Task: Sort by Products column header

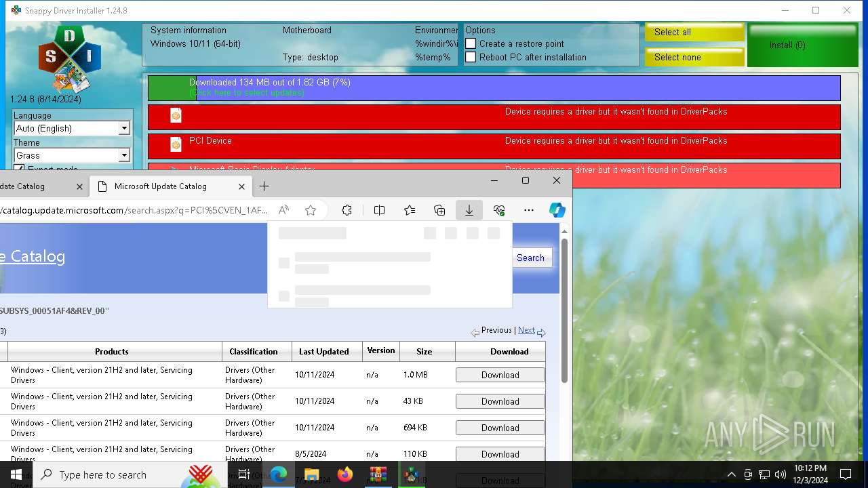Action: [x=111, y=351]
